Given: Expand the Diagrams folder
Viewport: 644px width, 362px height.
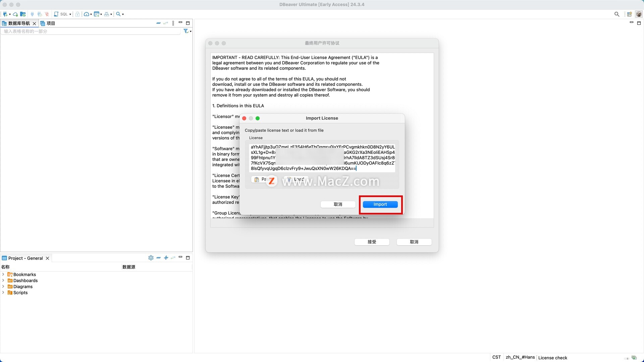Looking at the screenshot, I should pyautogui.click(x=3, y=287).
